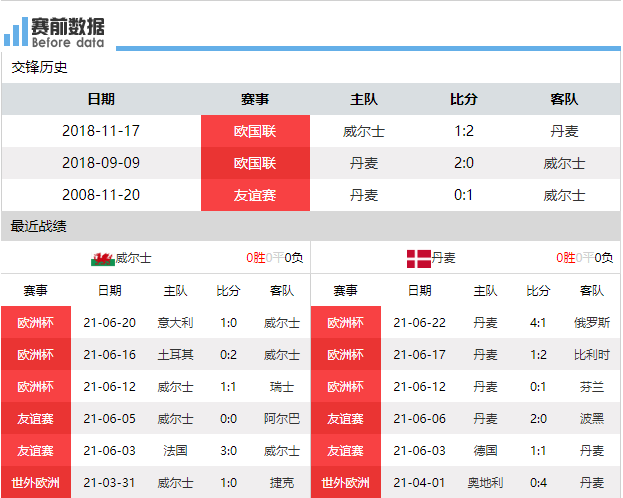Click the 奥地利 home team on 21-04-01
This screenshot has width=623, height=498.
click(x=485, y=482)
